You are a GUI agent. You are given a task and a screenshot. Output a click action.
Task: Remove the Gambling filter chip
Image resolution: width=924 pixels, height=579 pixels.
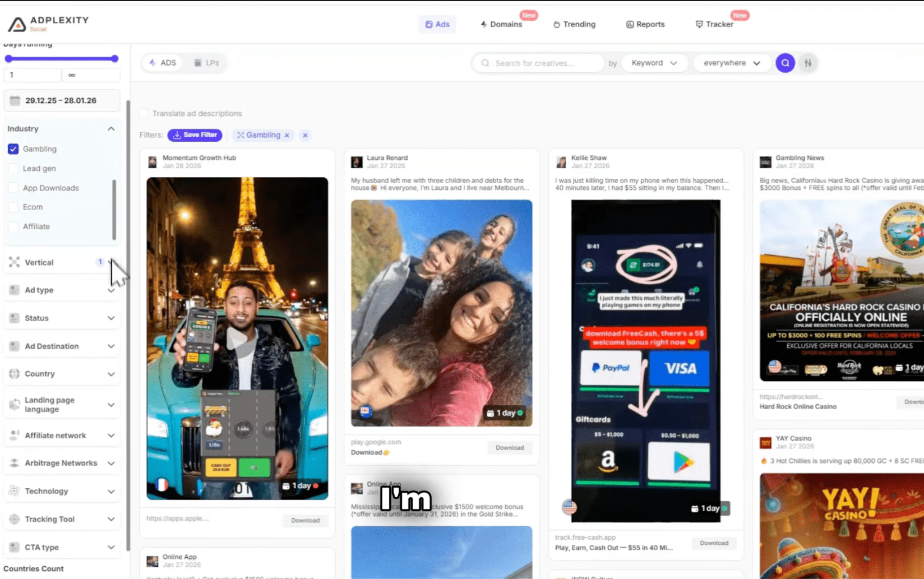pyautogui.click(x=287, y=135)
